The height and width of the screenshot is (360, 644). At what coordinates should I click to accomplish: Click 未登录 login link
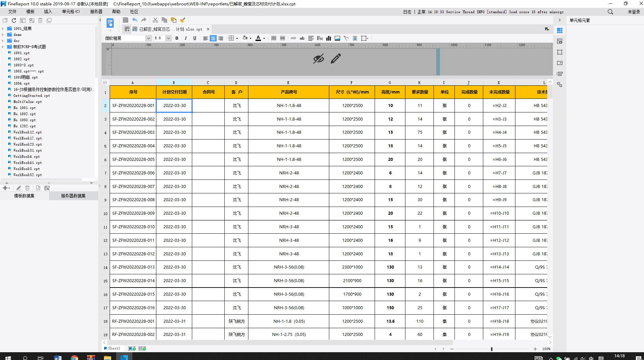(634, 12)
